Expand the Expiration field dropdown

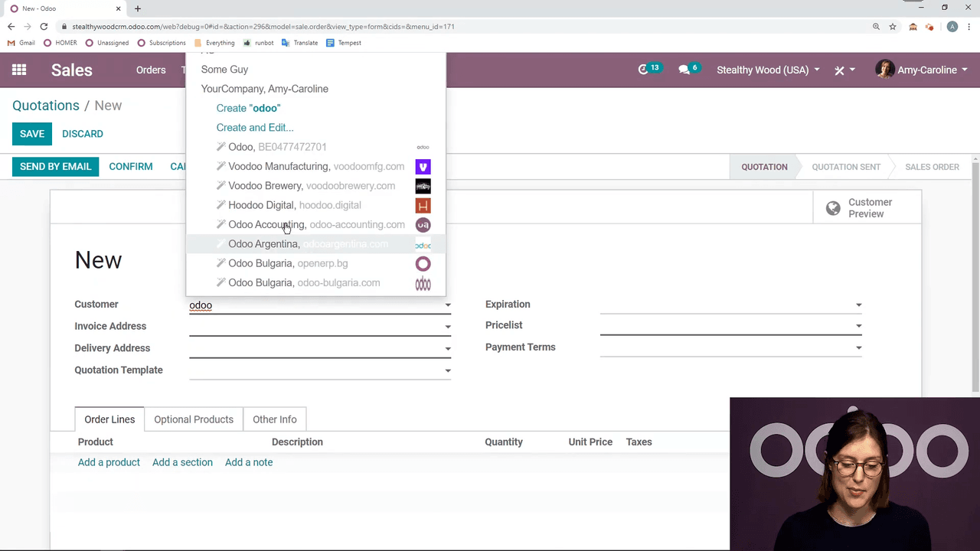[858, 305]
